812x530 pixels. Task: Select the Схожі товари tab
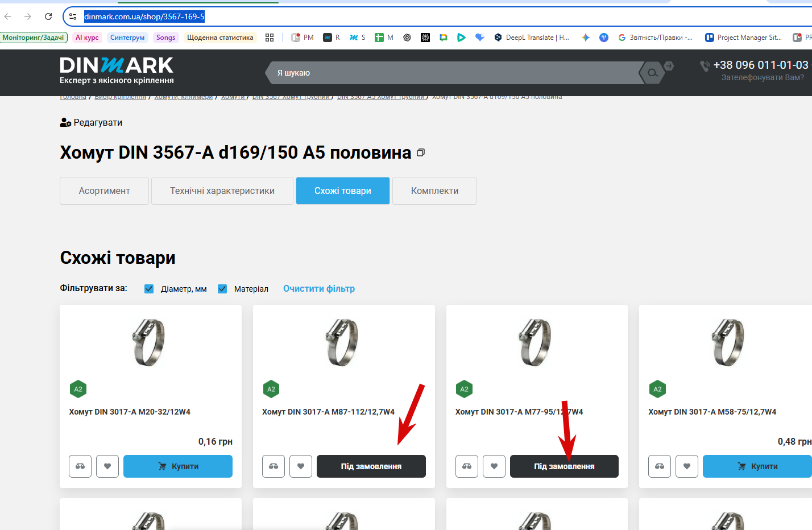point(343,191)
